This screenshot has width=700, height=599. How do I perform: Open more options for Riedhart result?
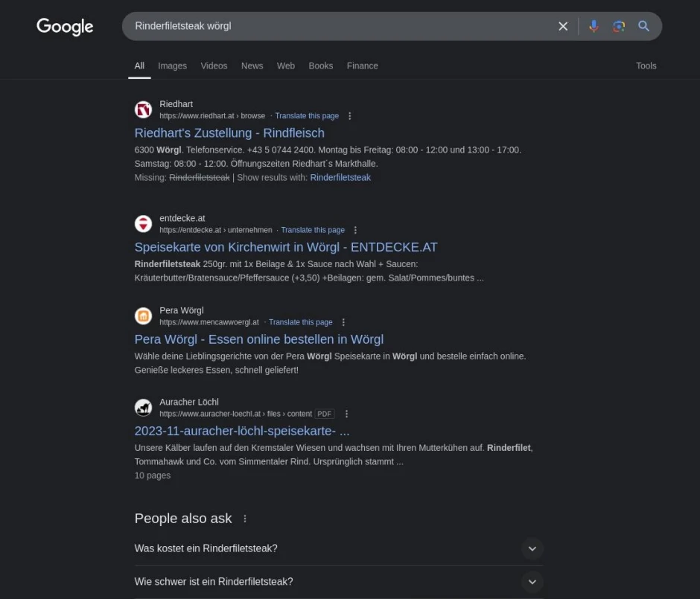(x=349, y=116)
